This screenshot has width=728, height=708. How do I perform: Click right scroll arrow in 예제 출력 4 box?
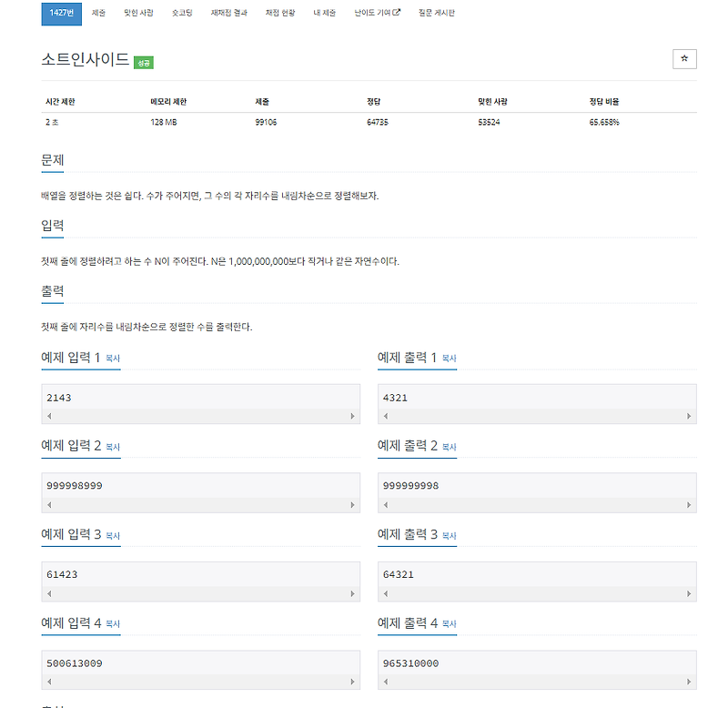[689, 682]
